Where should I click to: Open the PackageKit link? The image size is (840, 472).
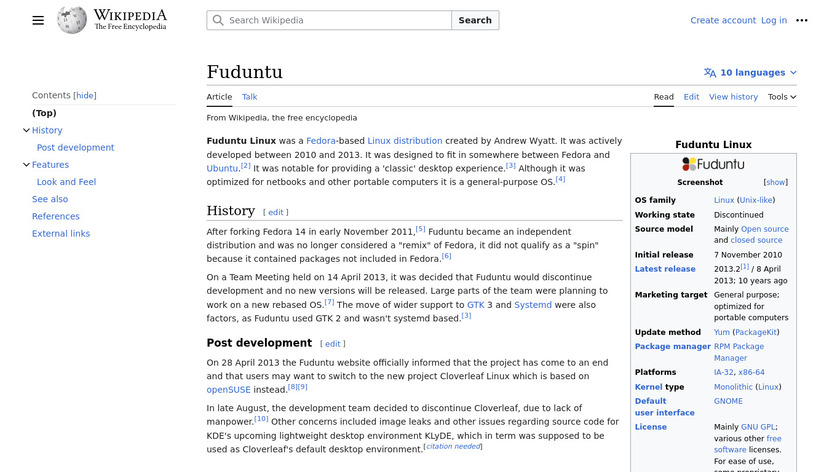pos(755,332)
